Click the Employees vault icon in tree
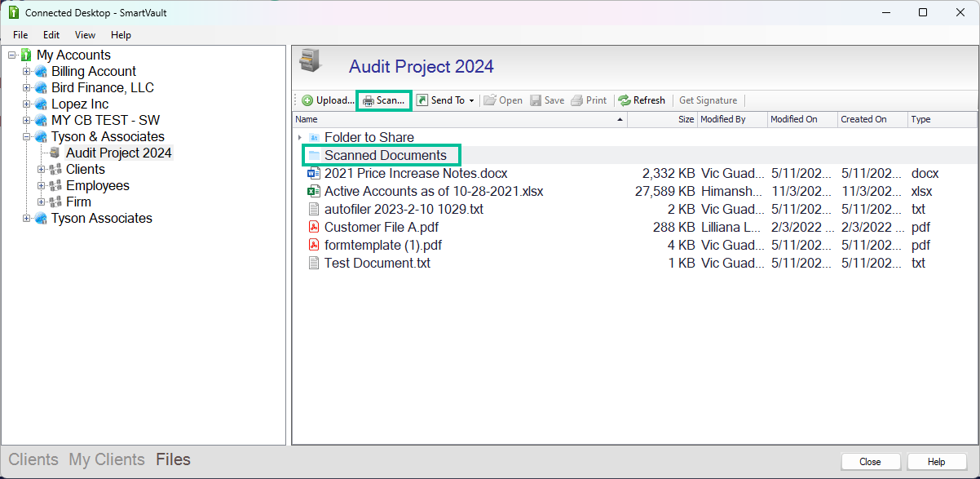Viewport: 980px width, 479px height. [x=55, y=185]
